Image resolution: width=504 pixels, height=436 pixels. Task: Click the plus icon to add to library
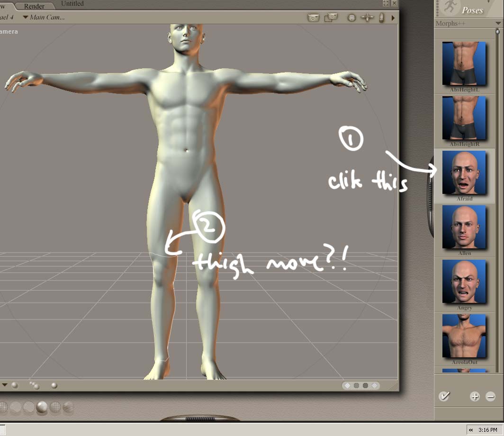pos(475,397)
